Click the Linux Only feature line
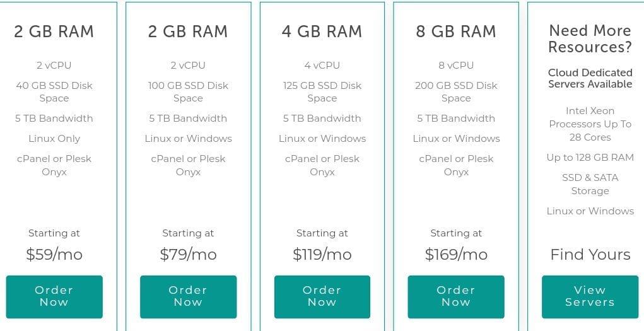The height and width of the screenshot is (331, 644). 54,139
